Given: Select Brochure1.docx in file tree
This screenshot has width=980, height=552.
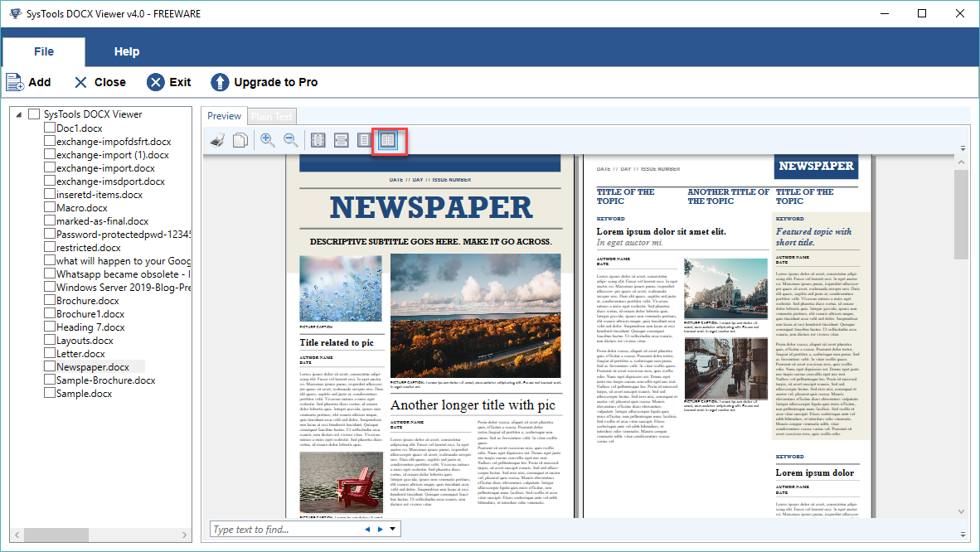Looking at the screenshot, I should coord(90,314).
